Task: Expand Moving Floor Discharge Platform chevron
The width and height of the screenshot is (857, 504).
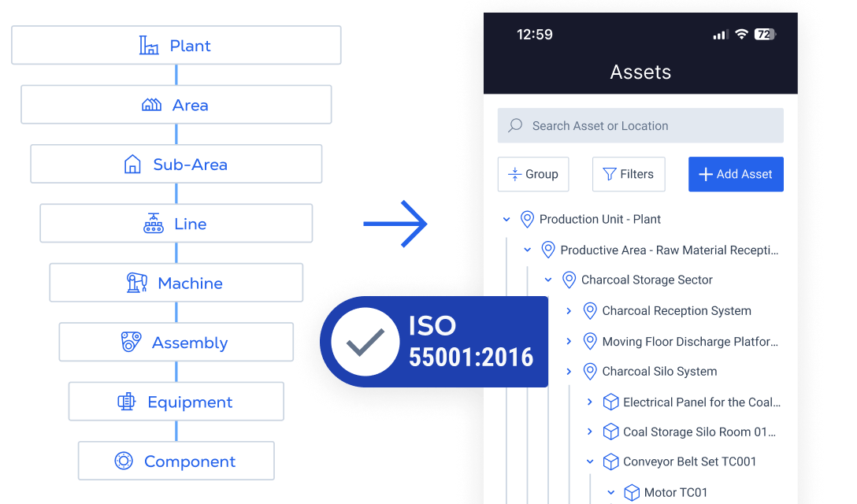Action: point(569,341)
